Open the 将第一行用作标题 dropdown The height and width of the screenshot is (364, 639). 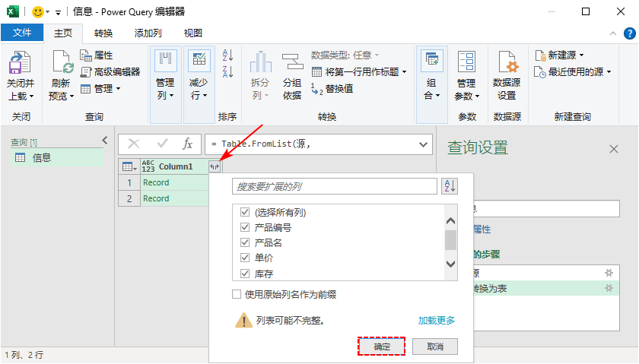[359, 72]
